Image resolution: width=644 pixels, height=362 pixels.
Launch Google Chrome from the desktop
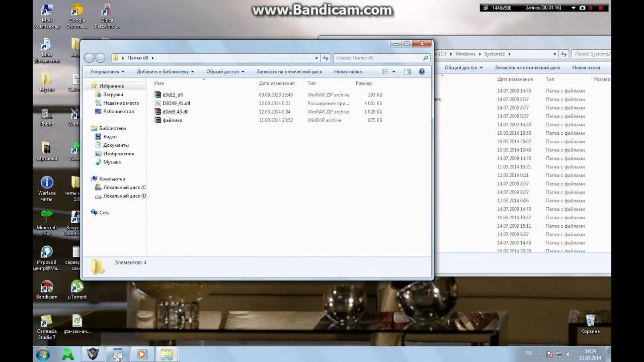pyautogui.click(x=76, y=17)
